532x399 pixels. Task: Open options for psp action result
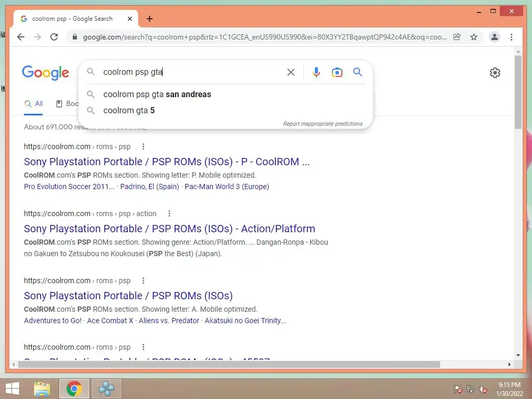tap(169, 214)
